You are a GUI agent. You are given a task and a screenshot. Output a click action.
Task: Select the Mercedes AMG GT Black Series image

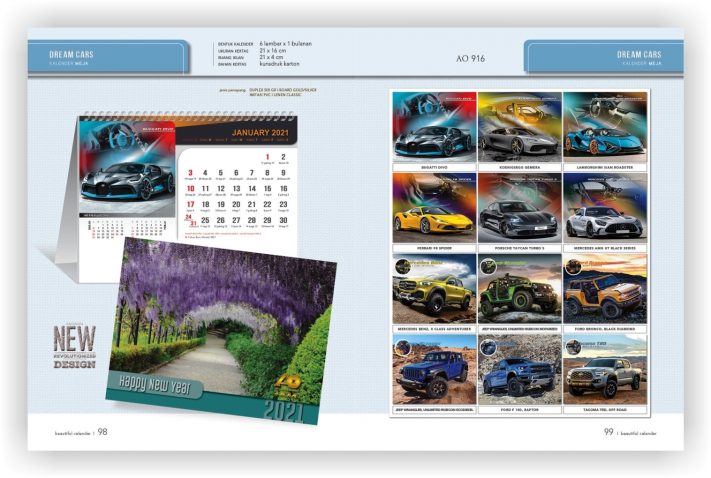604,208
